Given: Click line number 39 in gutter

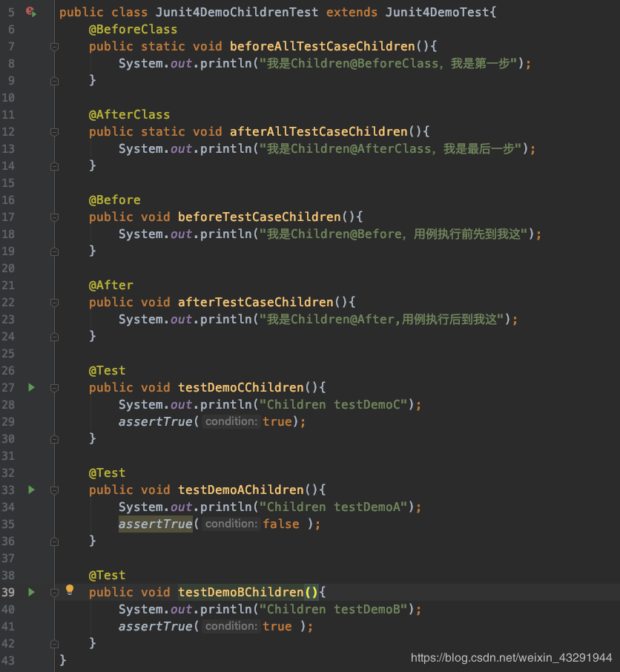Looking at the screenshot, I should point(8,593).
